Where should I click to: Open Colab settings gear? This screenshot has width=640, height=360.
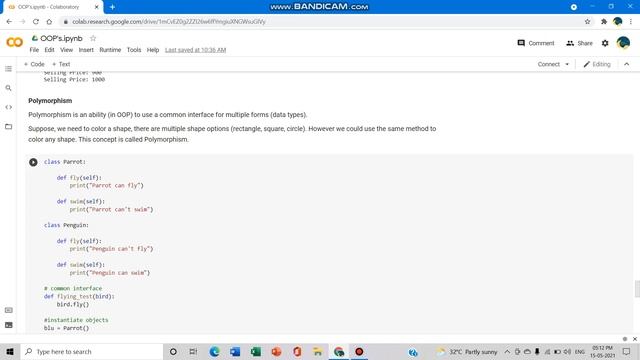(x=605, y=43)
